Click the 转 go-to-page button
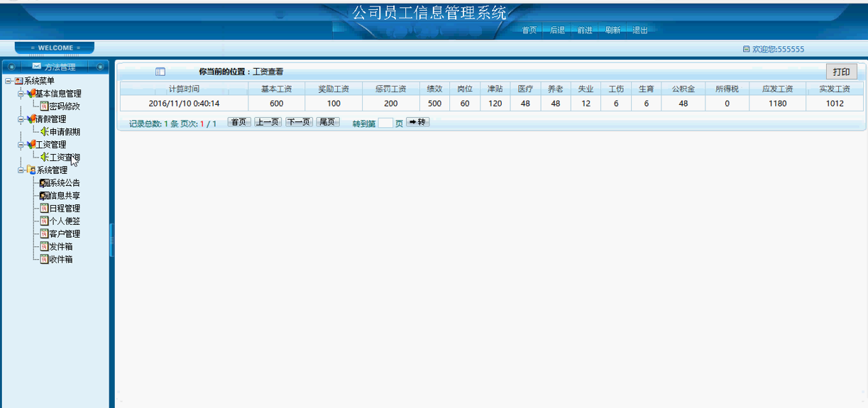The height and width of the screenshot is (408, 868). (417, 122)
